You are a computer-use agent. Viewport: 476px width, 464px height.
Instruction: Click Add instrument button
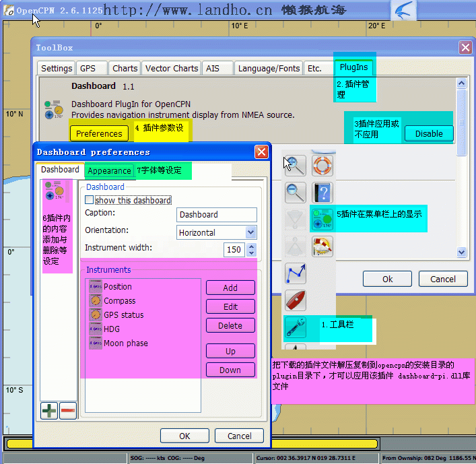coord(230,288)
